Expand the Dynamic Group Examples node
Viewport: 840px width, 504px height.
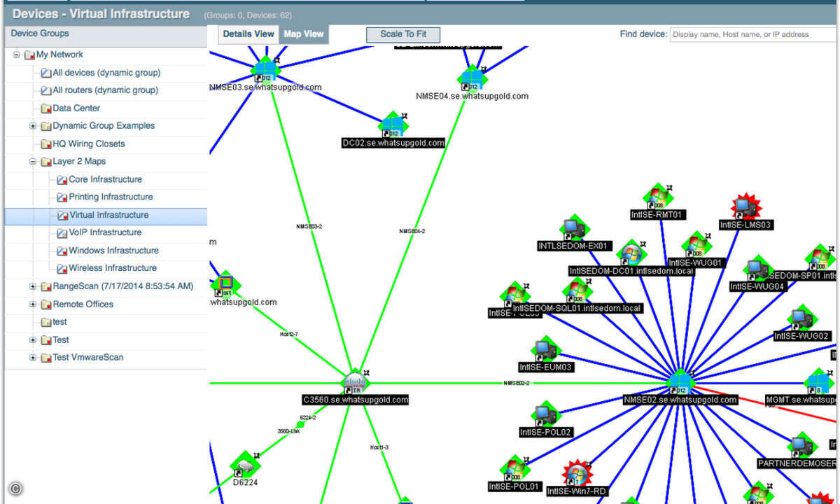click(x=33, y=126)
